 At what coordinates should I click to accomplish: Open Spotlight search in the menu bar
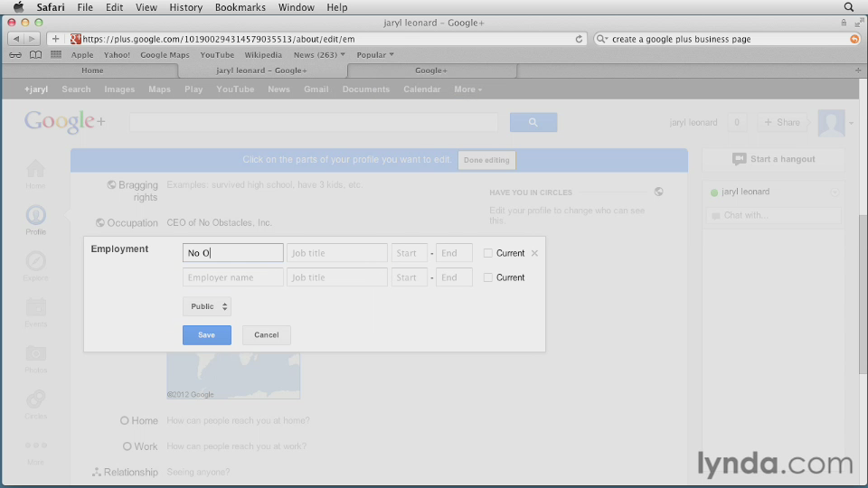[849, 7]
